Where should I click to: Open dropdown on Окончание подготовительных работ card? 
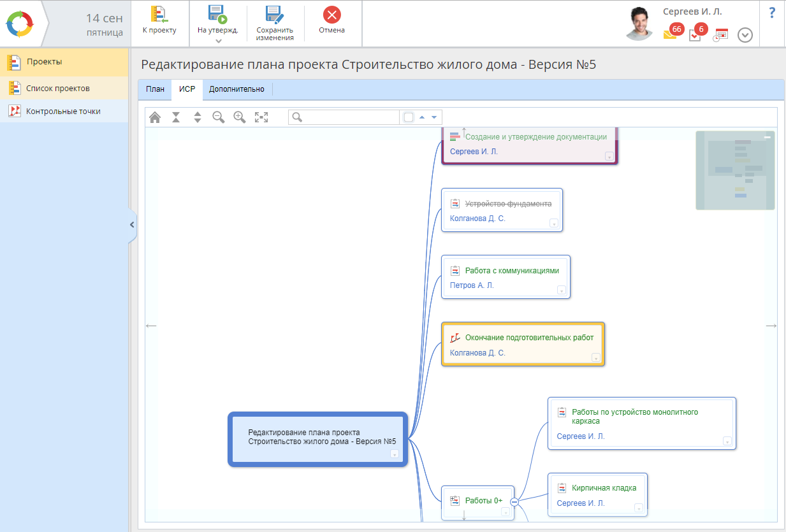[596, 358]
